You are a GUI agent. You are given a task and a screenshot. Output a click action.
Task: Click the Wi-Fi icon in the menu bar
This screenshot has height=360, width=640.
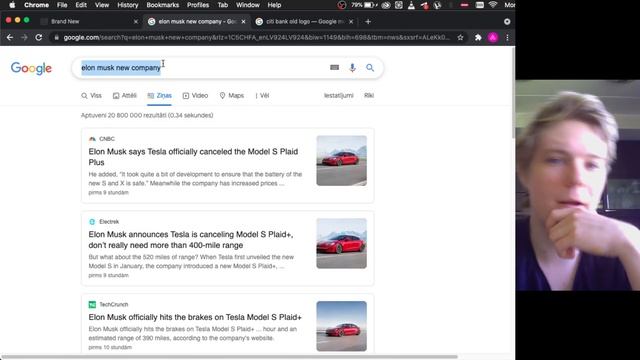[x=493, y=5]
